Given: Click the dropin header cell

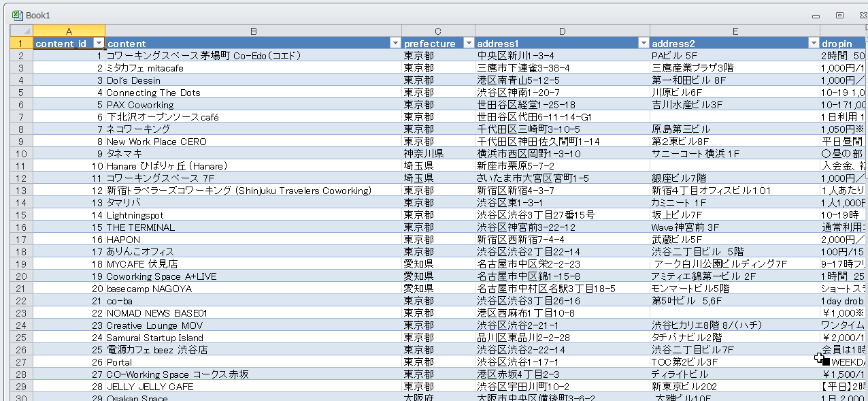Looking at the screenshot, I should click(844, 43).
